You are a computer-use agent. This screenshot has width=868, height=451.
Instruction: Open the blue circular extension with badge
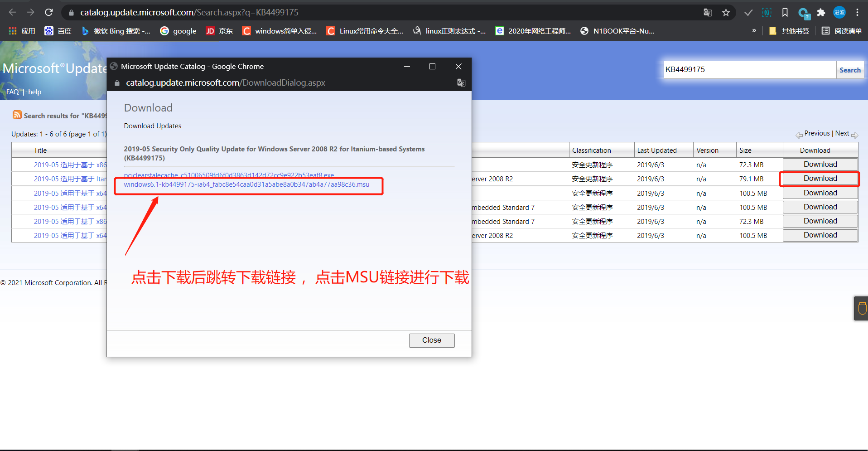click(x=804, y=13)
